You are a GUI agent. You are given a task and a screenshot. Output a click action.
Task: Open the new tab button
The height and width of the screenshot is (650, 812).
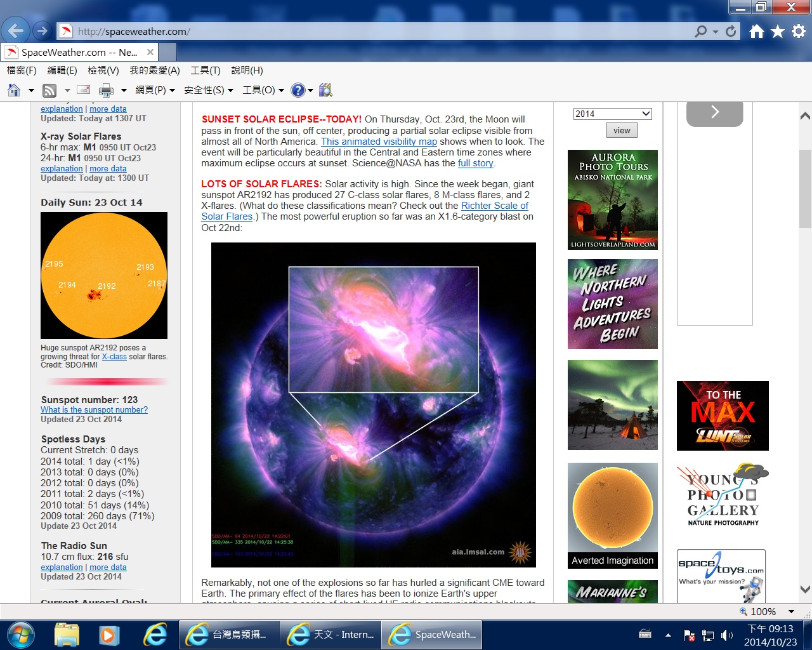(167, 52)
